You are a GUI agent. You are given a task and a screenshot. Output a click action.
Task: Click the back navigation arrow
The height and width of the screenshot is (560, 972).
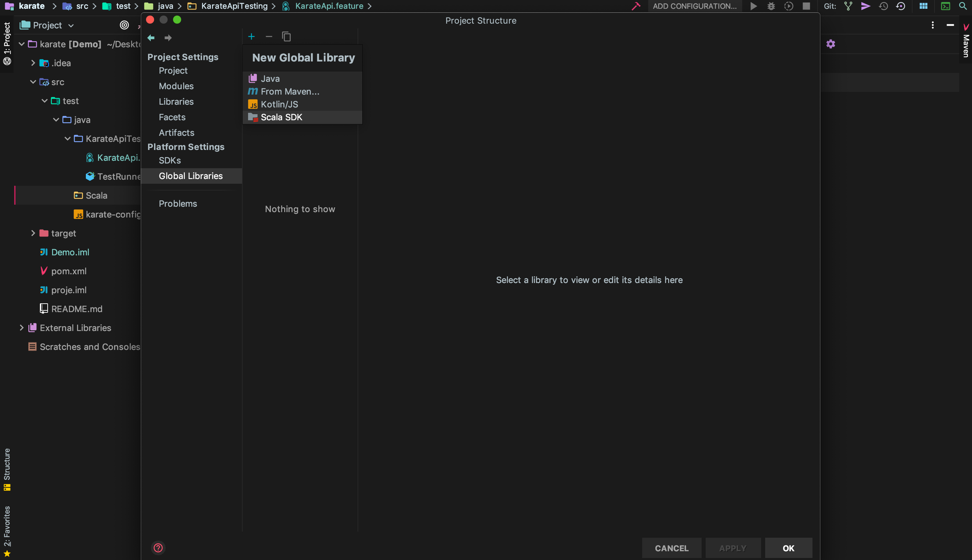(151, 38)
